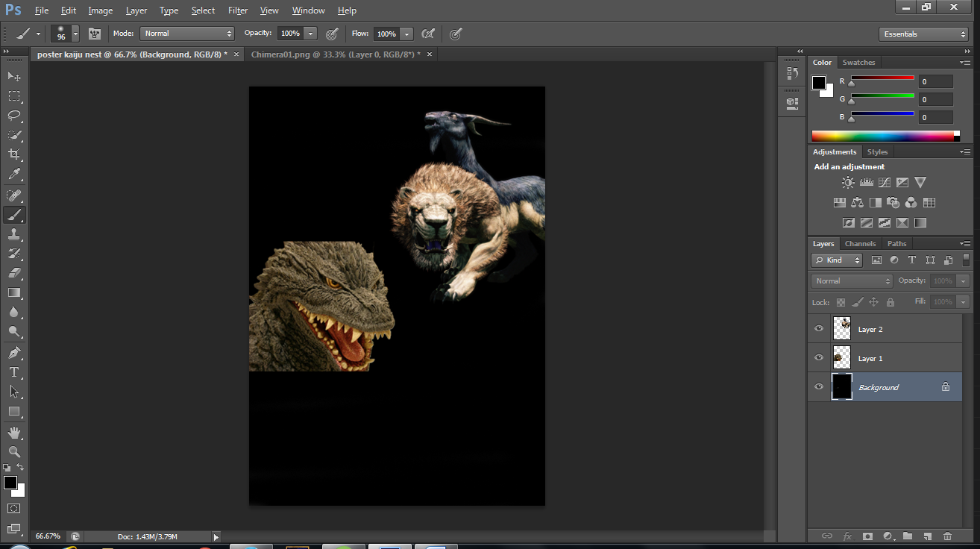Select the Hand tool

coord(14,433)
